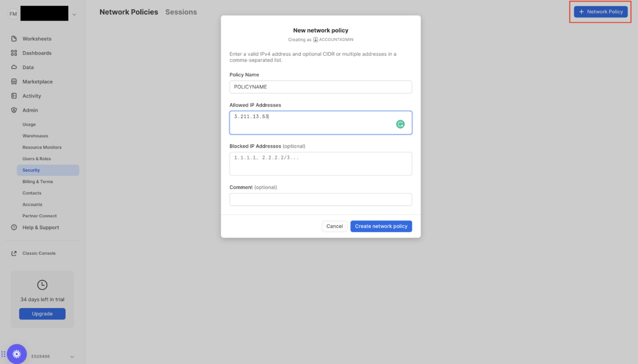Viewport: 638px width, 364px height.
Task: Click the Classic Console external link icon
Action: point(14,253)
